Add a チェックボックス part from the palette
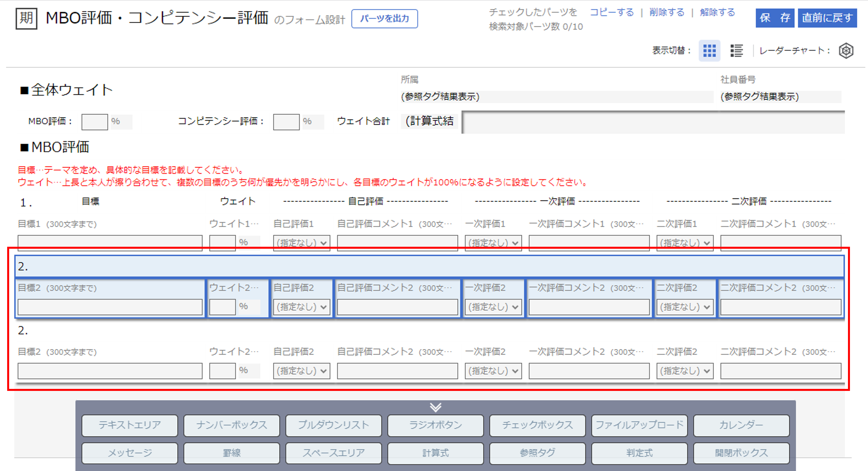This screenshot has width=868, height=471. (538, 425)
